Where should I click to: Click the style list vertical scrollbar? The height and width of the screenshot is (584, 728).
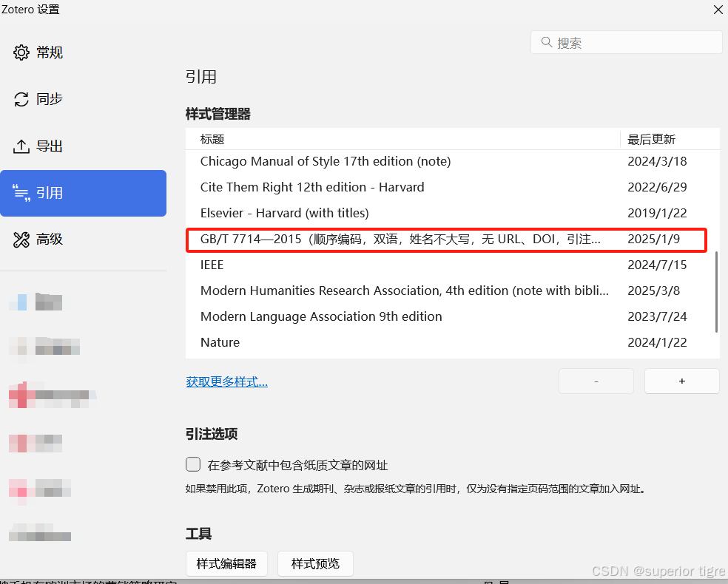coord(716,292)
